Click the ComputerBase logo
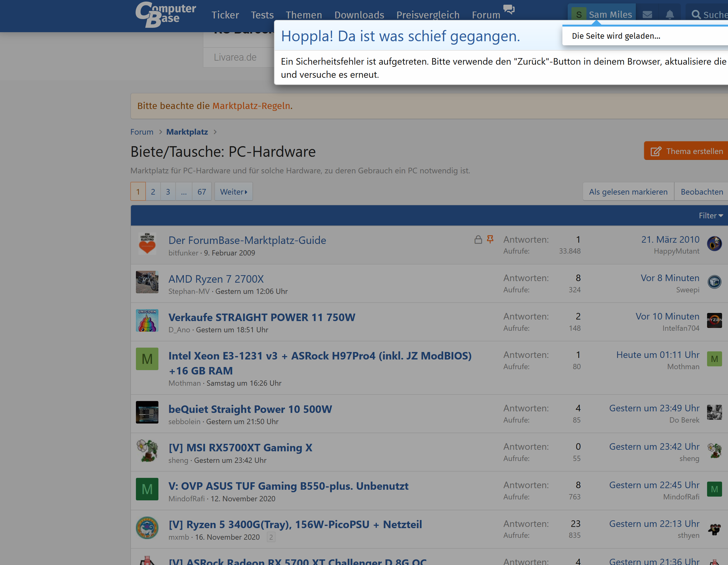This screenshot has width=728, height=565. (x=165, y=15)
